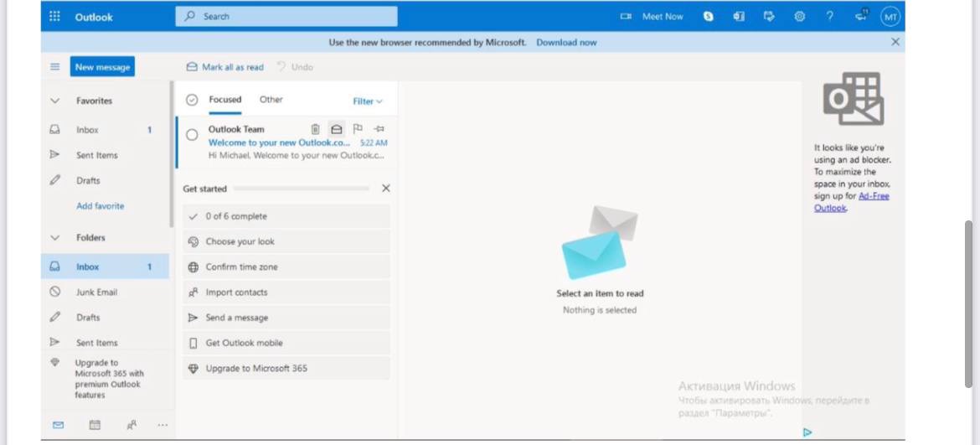This screenshot has height=445, width=980.
Task: Click the folder pane vertical scrollbar
Action: [172, 154]
